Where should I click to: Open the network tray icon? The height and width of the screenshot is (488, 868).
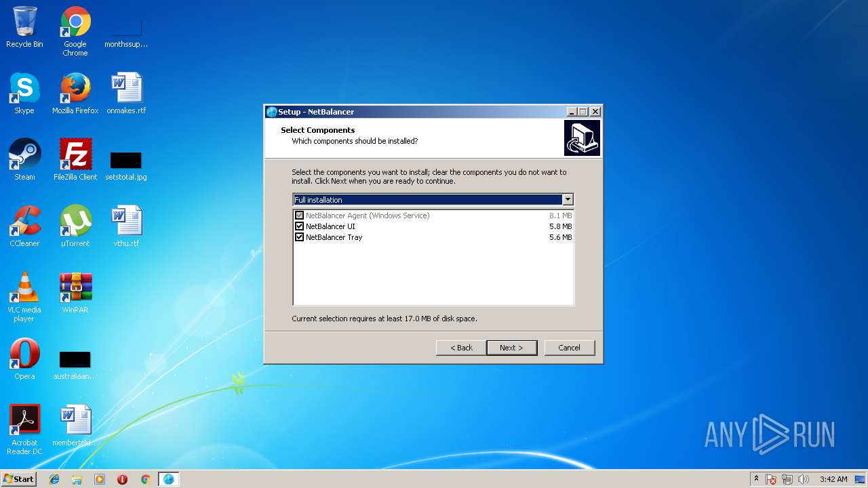(787, 479)
